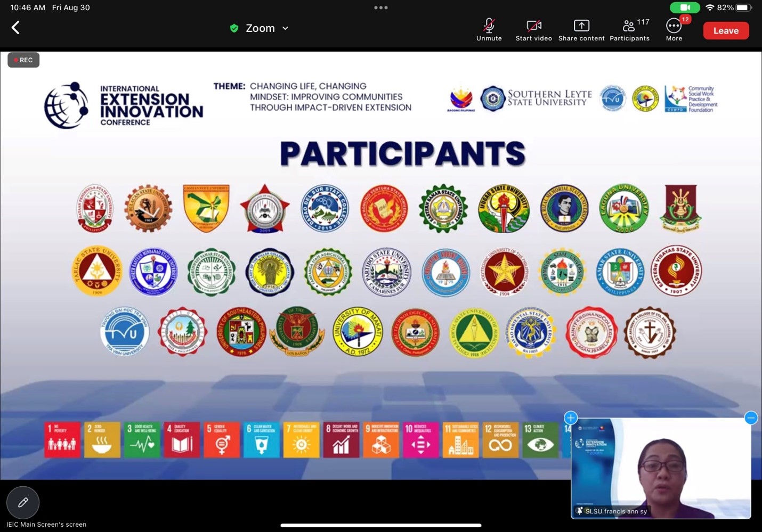Open Share content

point(581,30)
